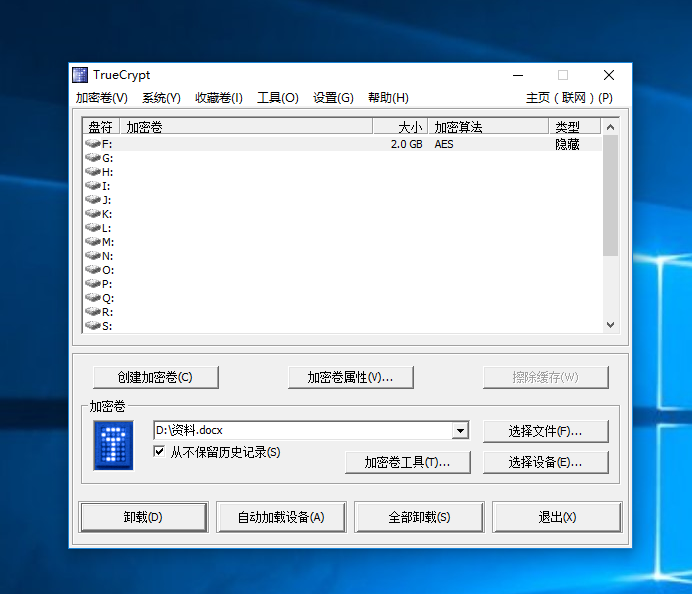The width and height of the screenshot is (692, 594).
Task: Click 创建加密卷(C) button
Action: tap(155, 377)
